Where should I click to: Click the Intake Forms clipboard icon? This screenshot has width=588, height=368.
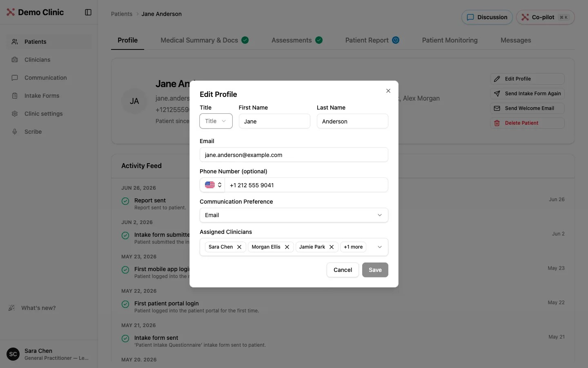point(15,96)
